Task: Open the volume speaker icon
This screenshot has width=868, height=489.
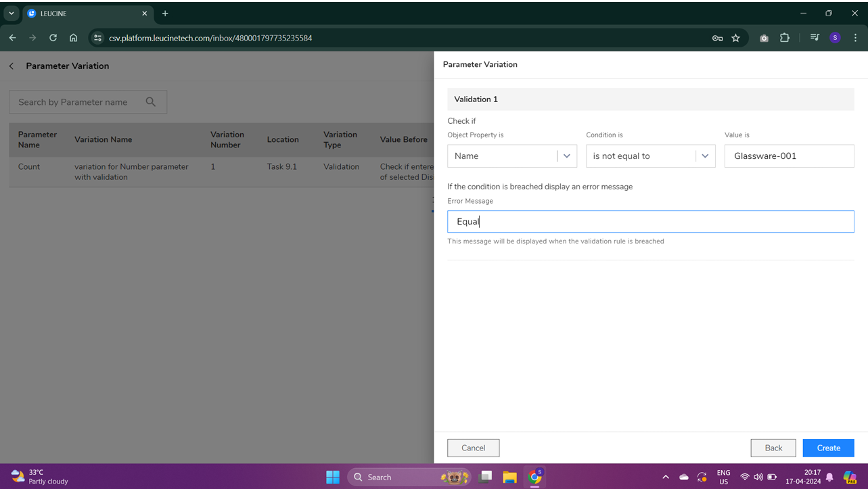Action: (x=758, y=477)
